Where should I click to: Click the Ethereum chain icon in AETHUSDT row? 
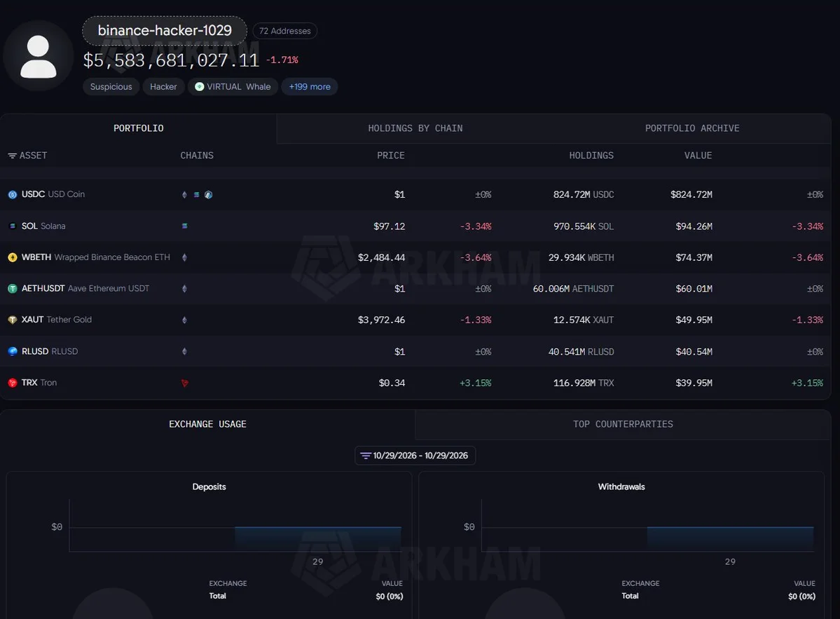184,288
